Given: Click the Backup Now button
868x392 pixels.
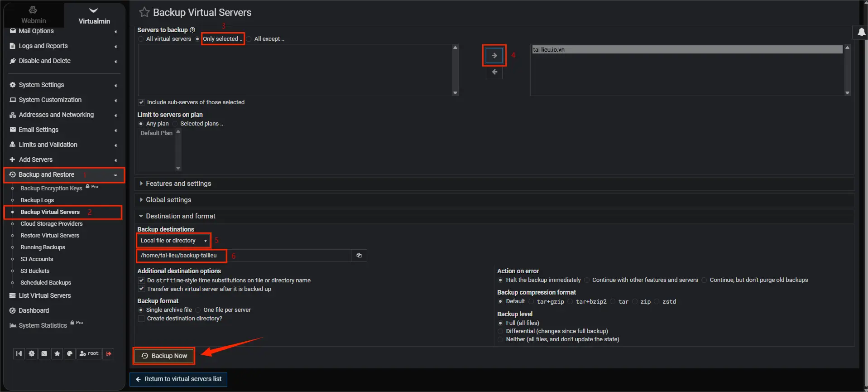Looking at the screenshot, I should (x=164, y=356).
